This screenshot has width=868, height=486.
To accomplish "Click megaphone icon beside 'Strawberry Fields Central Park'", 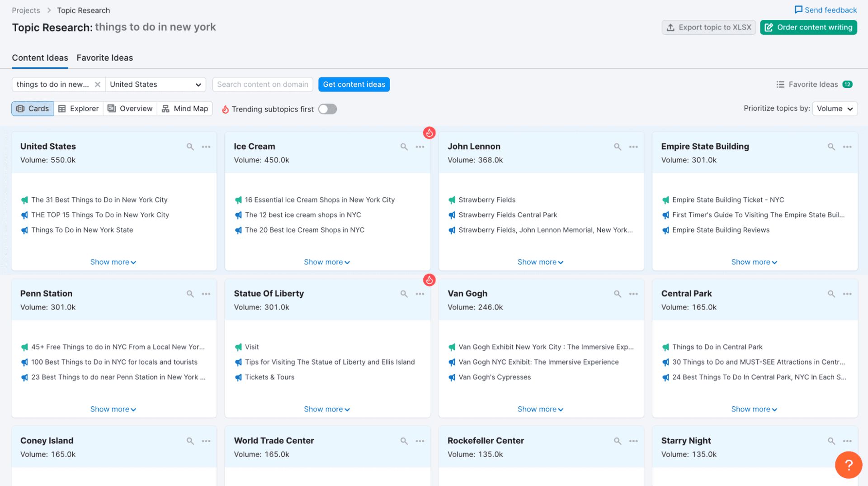I will [x=452, y=215].
